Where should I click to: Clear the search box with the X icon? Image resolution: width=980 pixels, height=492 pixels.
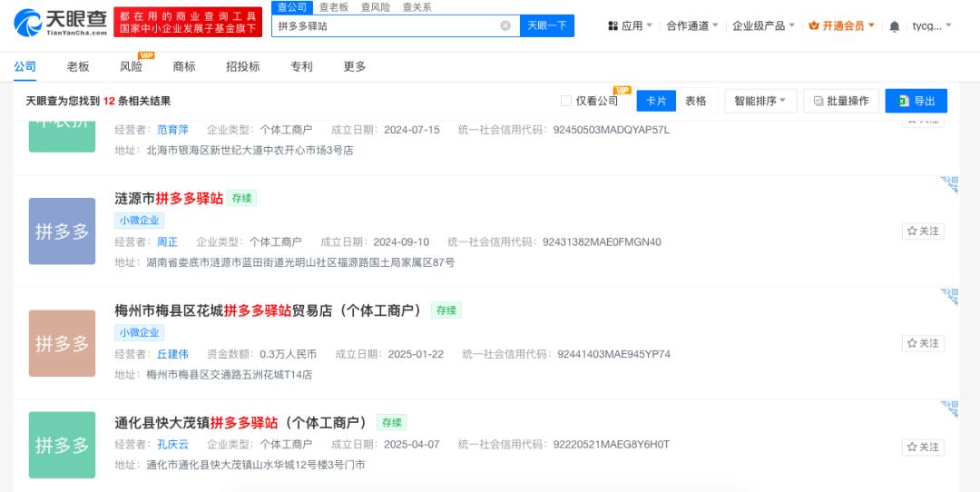[505, 25]
